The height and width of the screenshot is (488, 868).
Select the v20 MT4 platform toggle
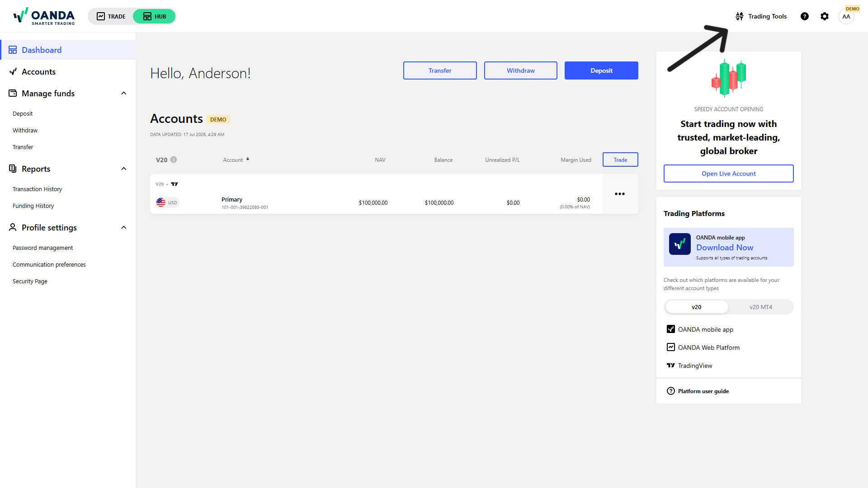click(x=761, y=307)
